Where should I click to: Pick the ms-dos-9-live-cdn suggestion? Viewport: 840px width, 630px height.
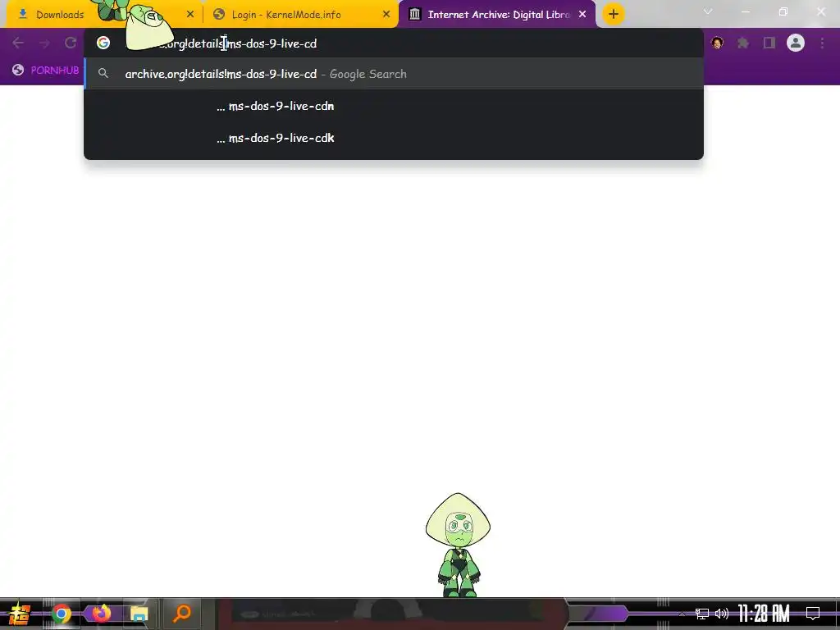tap(394, 106)
